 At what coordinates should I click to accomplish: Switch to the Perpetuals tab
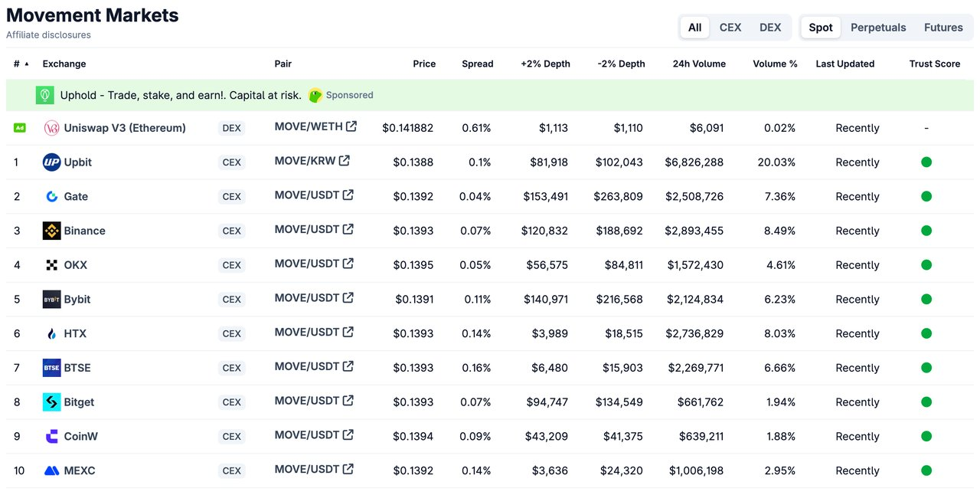click(878, 28)
